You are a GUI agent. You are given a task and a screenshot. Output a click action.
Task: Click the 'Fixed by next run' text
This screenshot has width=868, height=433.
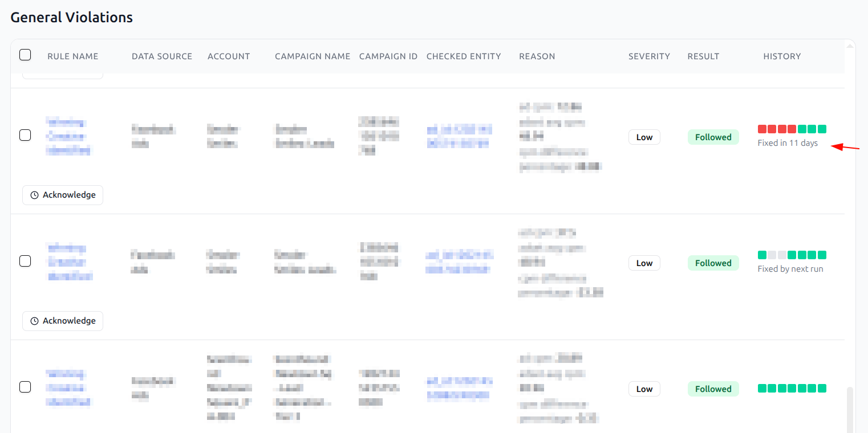[790, 269]
